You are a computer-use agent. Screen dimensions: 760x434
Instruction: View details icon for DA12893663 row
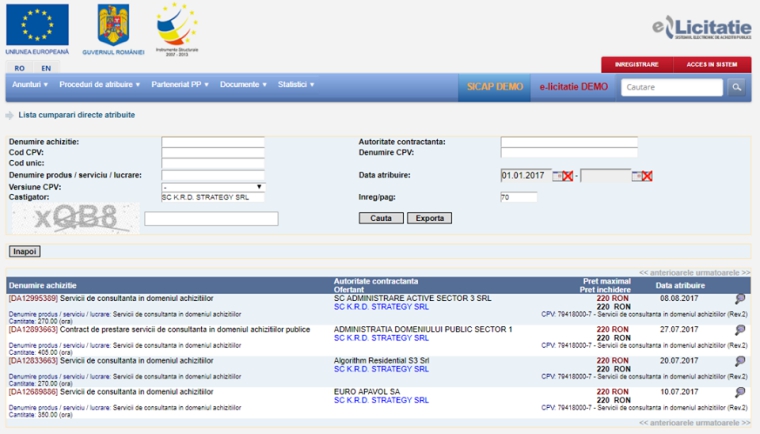click(740, 330)
